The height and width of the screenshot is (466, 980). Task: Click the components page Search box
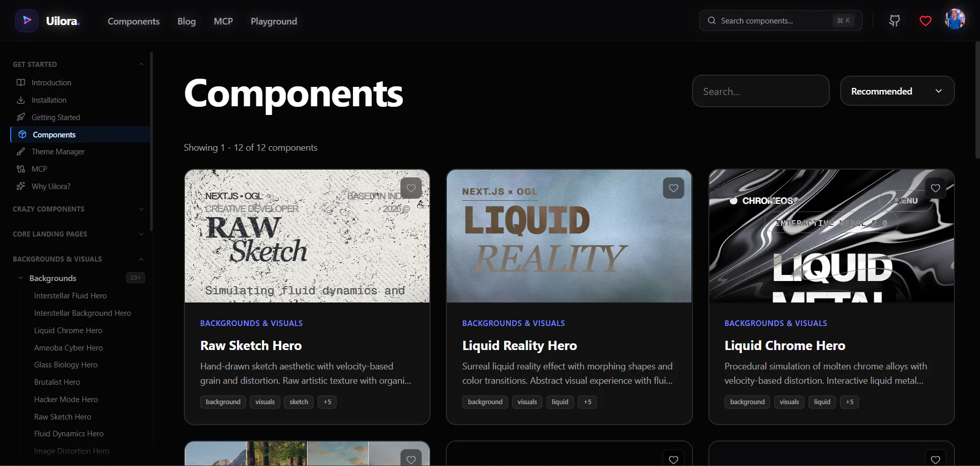(x=760, y=91)
